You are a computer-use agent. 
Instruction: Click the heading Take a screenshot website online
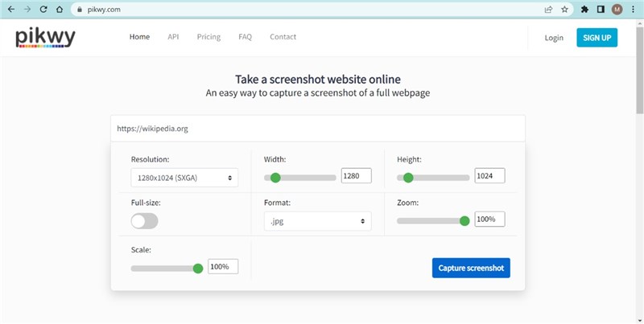pos(318,79)
